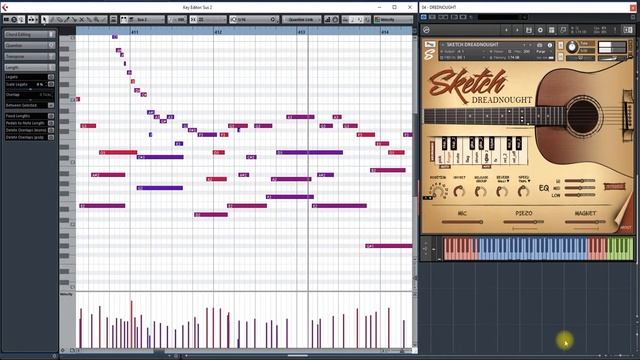
Task: Click the snapshot camera icon
Action: click(x=540, y=45)
